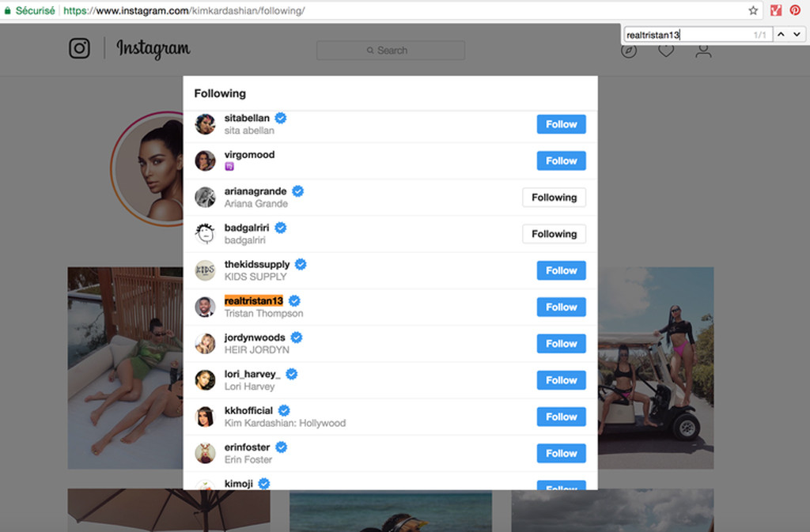Toggle the Following button for badgalriri
Image resolution: width=810 pixels, height=532 pixels.
554,234
